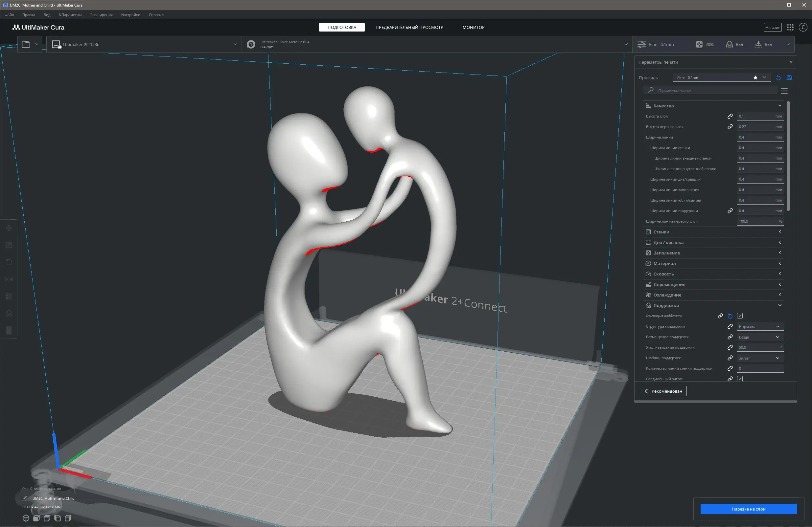
Task: Select the Mirror tool in left toolbar
Action: pos(9,279)
